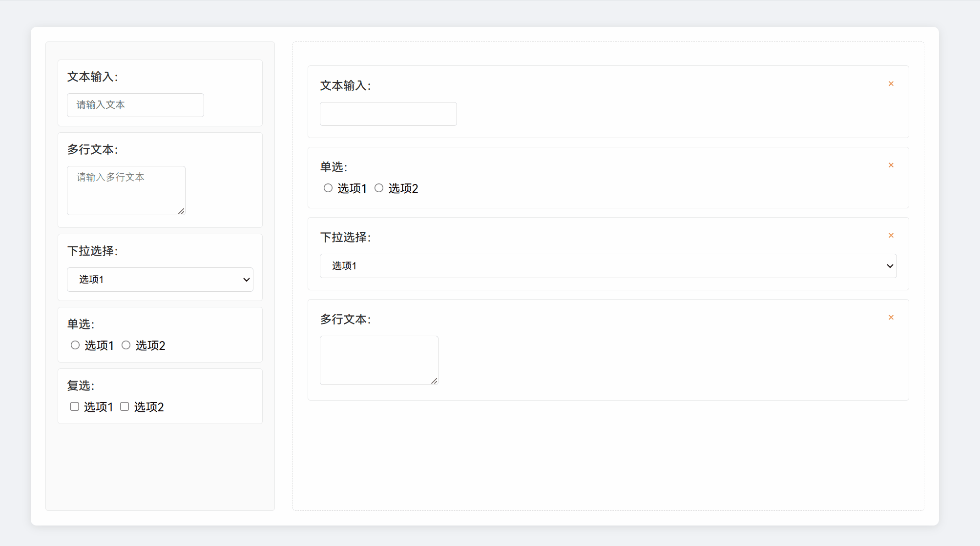Screen dimensions: 980x546
Task: Select 选项1 radio in left palette
Action: (75, 345)
